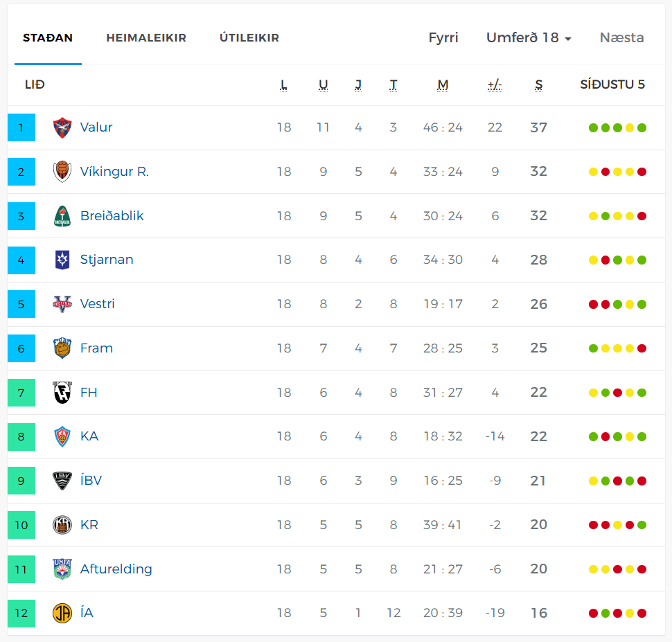Screen dimensions: 672x642
Task: Click the FH black-and-white crest
Action: click(x=62, y=393)
